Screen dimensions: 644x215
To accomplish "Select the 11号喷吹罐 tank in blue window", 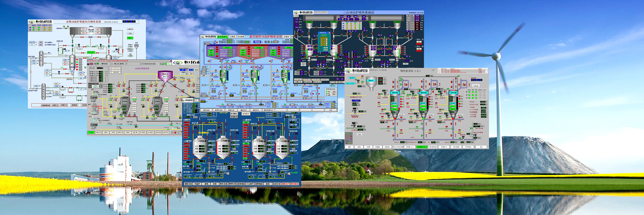I will click(x=259, y=147).
